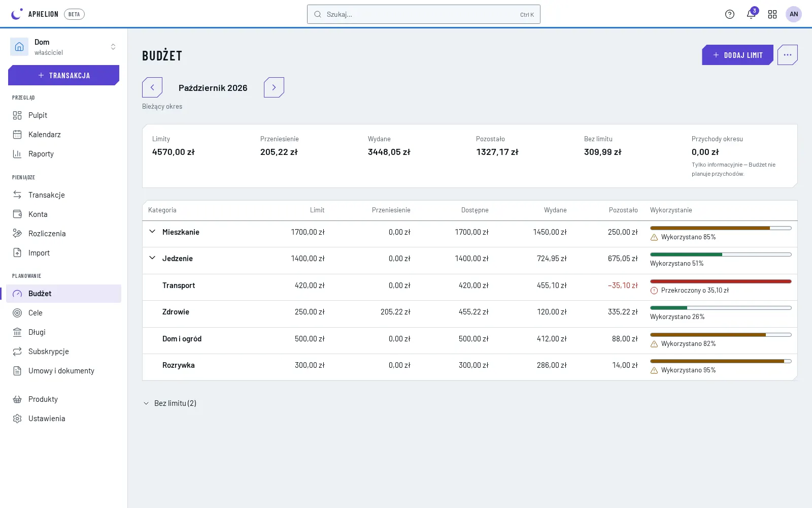Expand the Jedzenie category row
Viewport: 812px width, 508px height.
click(x=152, y=258)
